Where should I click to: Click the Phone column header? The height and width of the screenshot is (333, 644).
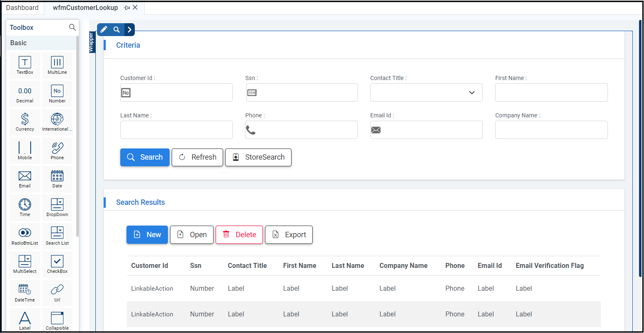point(455,266)
